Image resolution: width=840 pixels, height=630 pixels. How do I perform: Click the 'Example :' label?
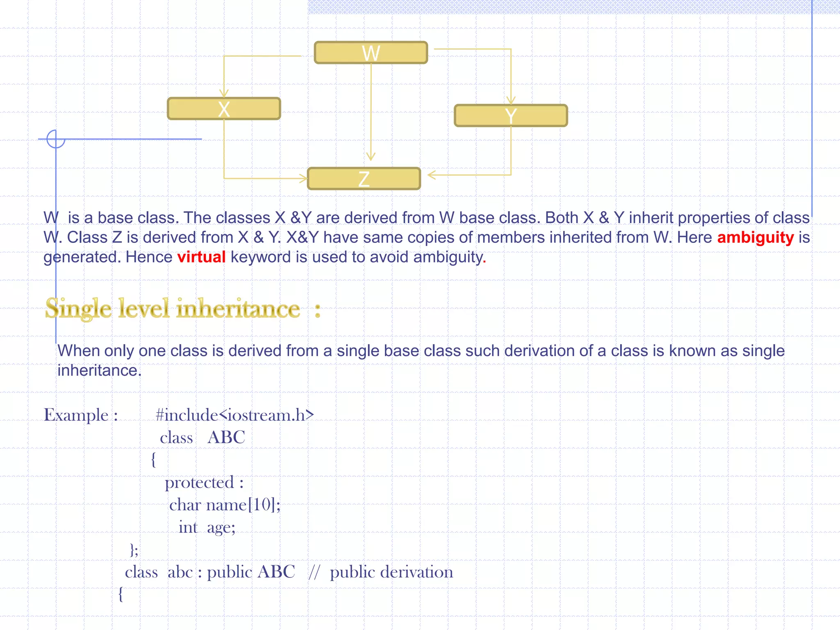point(81,415)
